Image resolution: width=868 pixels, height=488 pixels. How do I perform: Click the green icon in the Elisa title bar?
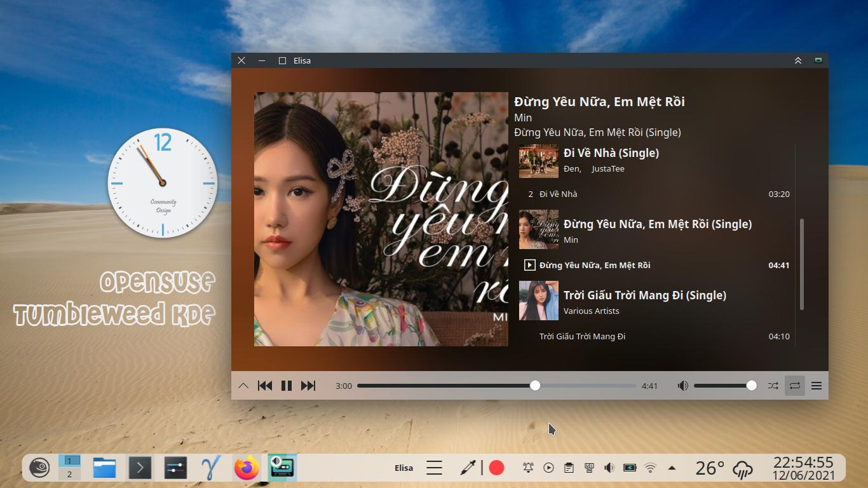pyautogui.click(x=818, y=60)
